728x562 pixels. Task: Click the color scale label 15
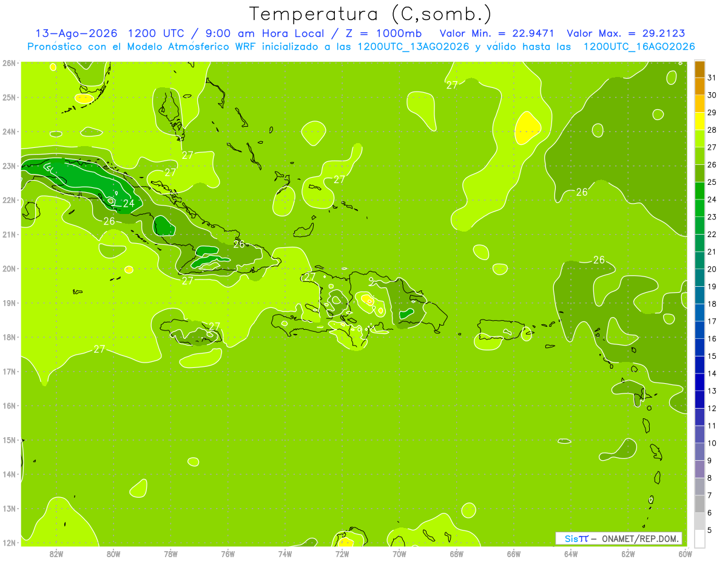pyautogui.click(x=712, y=356)
